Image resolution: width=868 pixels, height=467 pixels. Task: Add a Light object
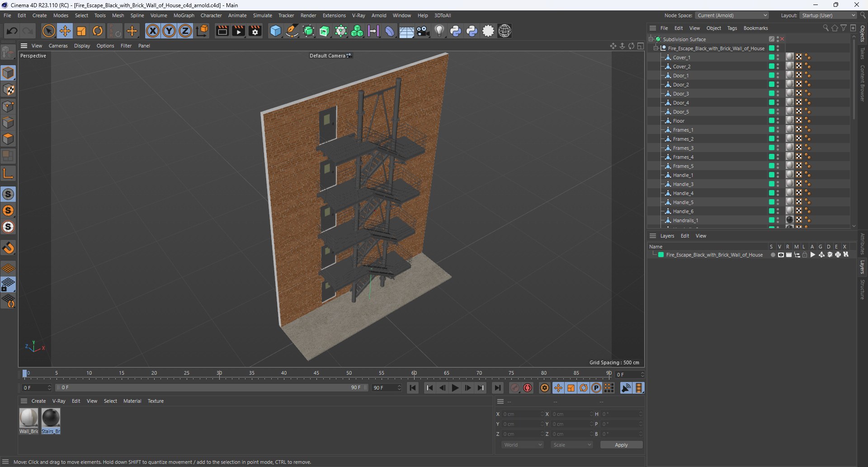439,31
